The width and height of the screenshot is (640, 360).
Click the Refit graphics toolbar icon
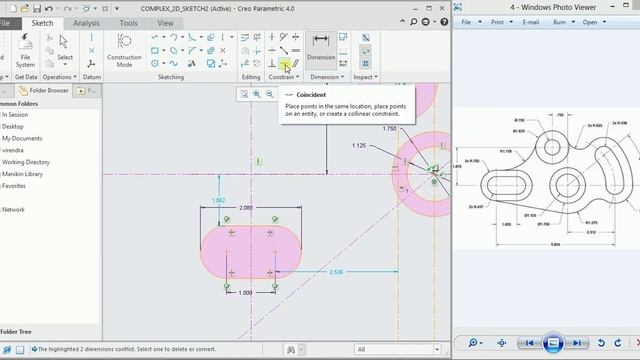pyautogui.click(x=244, y=94)
